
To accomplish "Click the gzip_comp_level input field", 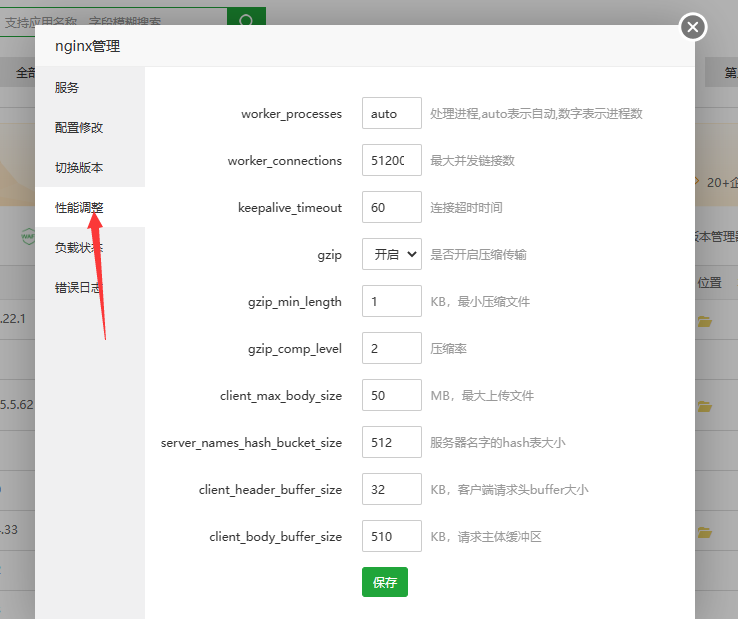I will pos(392,348).
